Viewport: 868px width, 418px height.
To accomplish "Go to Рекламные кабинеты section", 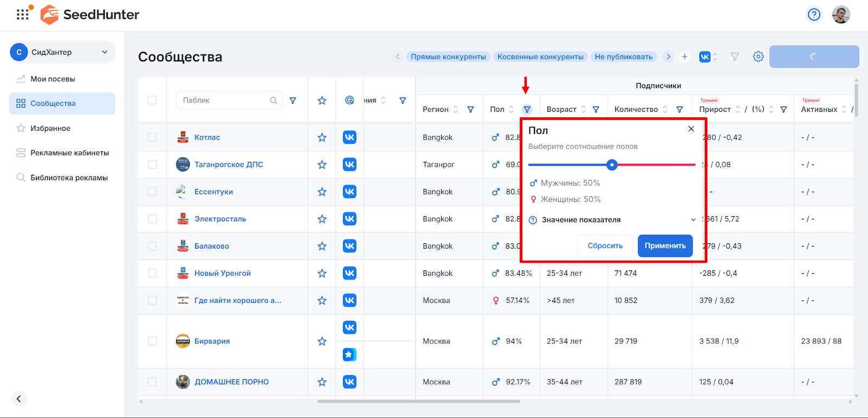I will click(69, 153).
